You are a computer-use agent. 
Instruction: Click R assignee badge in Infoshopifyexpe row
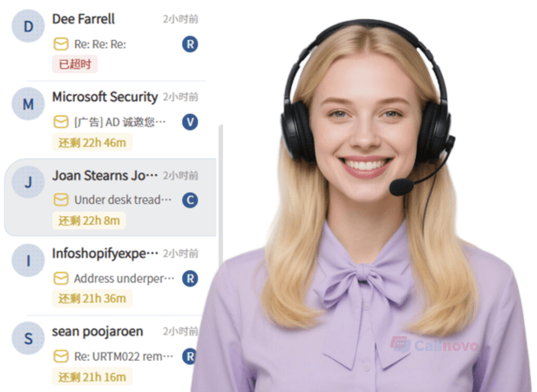pyautogui.click(x=190, y=279)
